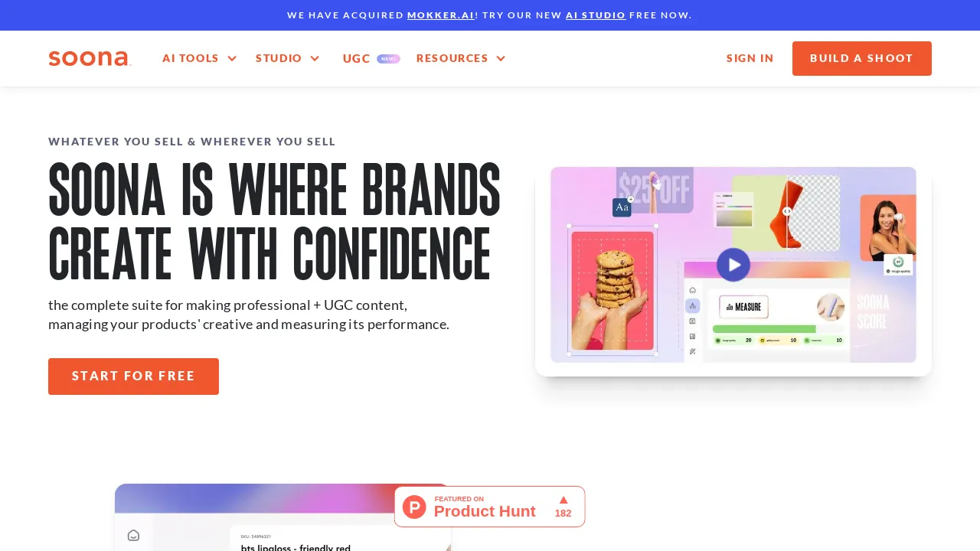Image resolution: width=980 pixels, height=551 pixels.
Task: Click Sign In link
Action: (750, 58)
